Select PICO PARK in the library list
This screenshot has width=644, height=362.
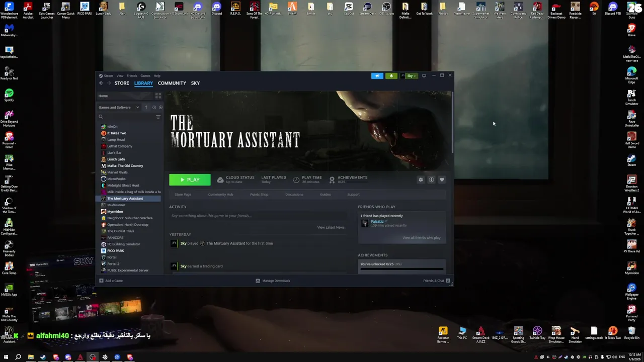click(115, 251)
